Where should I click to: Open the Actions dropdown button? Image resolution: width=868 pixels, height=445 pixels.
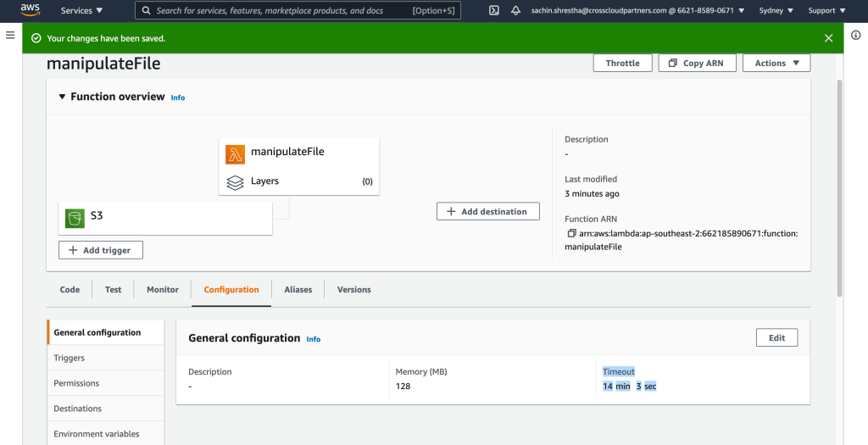[x=776, y=63]
